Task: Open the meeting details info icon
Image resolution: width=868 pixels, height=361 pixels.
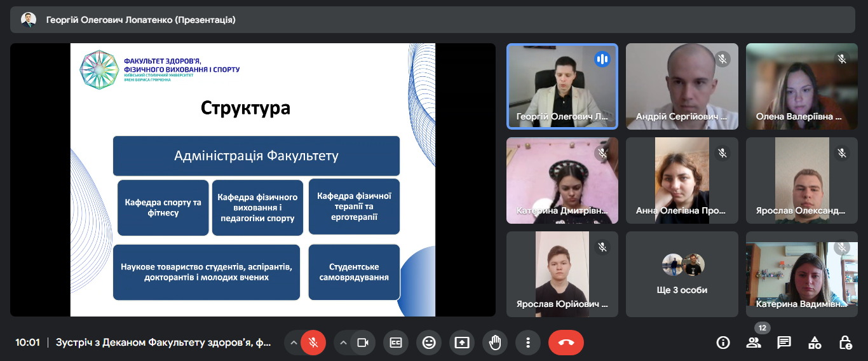Action: [723, 343]
